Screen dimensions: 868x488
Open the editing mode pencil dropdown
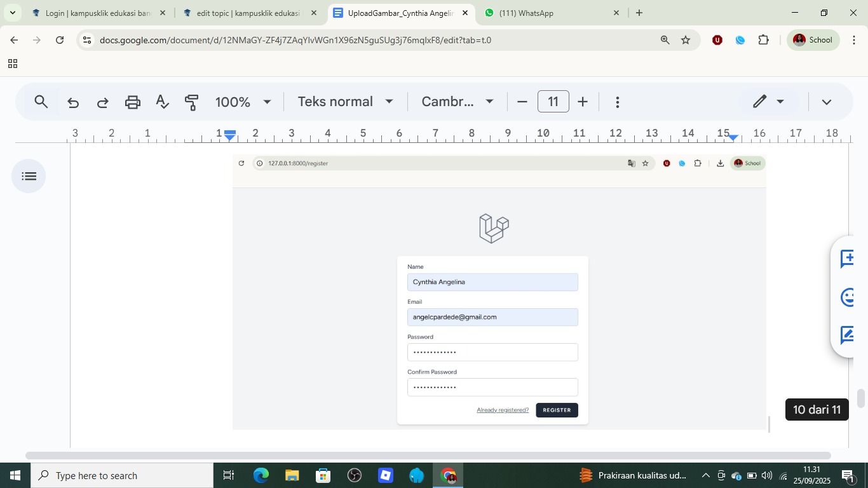(x=768, y=102)
